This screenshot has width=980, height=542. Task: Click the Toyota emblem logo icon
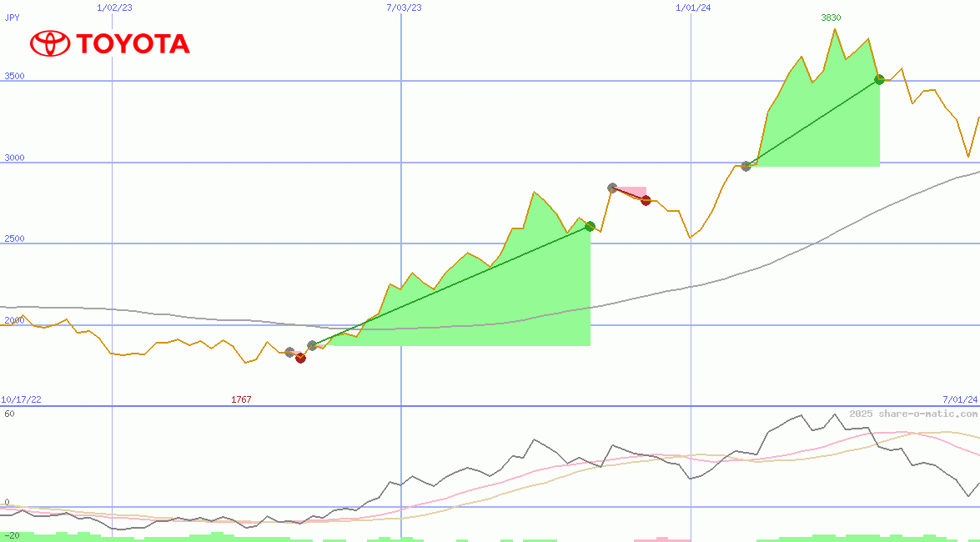pyautogui.click(x=49, y=43)
